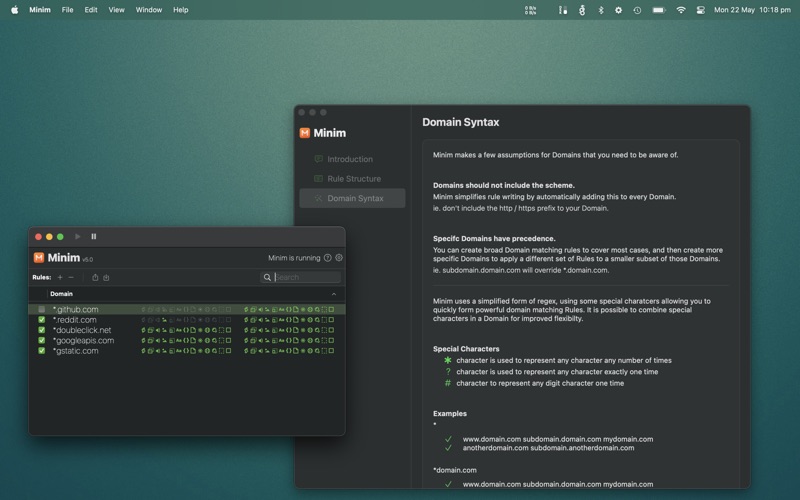Add a new rule with the plus icon
Screen dimensions: 800x500
60,277
